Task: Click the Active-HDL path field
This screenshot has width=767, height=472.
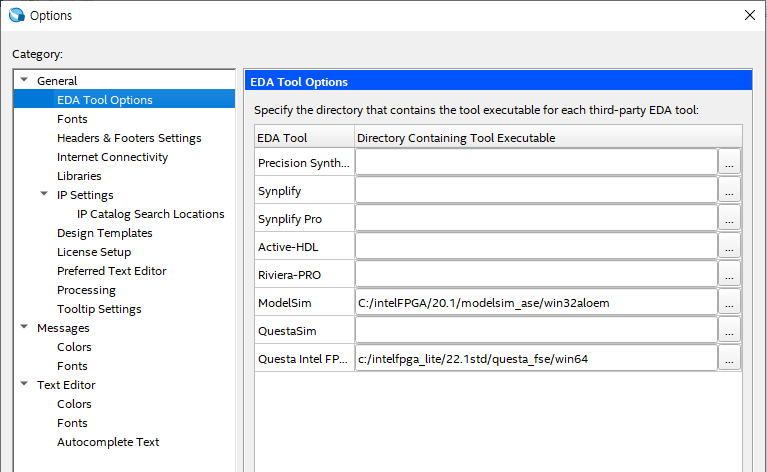Action: [x=536, y=246]
